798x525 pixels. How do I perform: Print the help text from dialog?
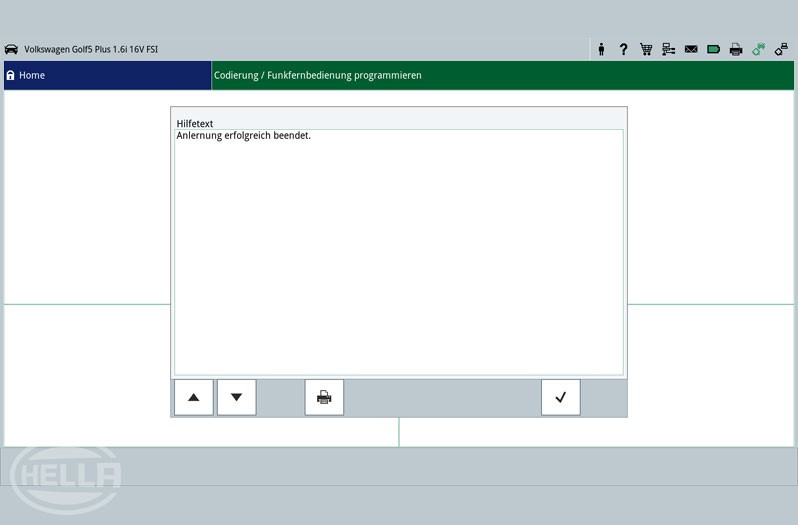click(x=324, y=397)
